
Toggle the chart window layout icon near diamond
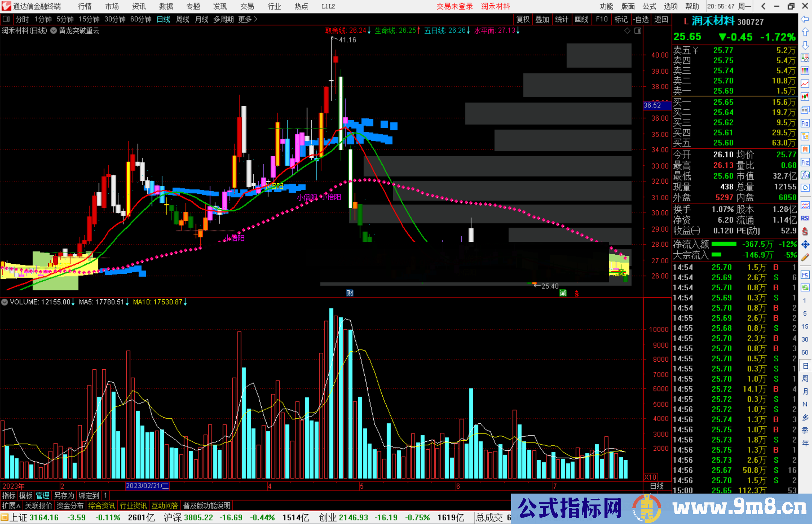638,31
